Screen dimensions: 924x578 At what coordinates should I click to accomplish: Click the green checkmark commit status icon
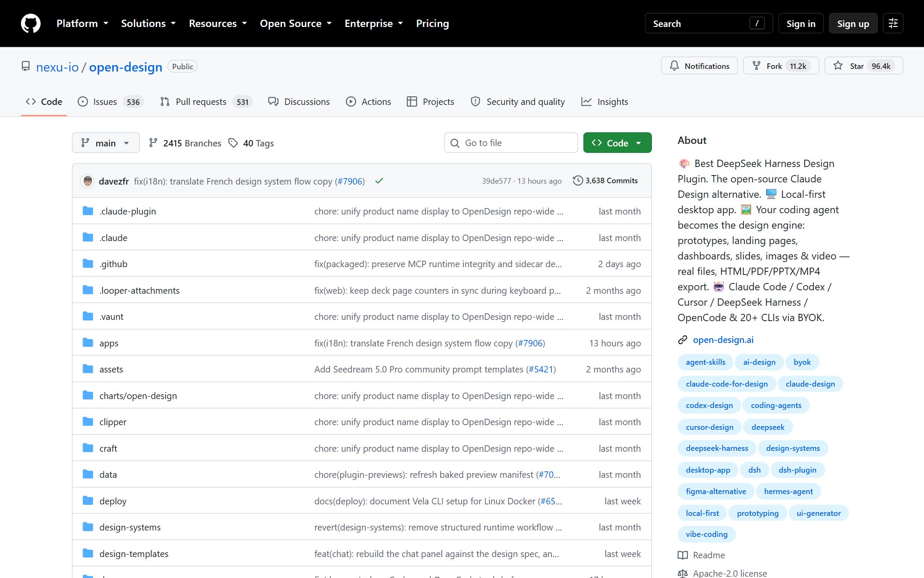[379, 181]
